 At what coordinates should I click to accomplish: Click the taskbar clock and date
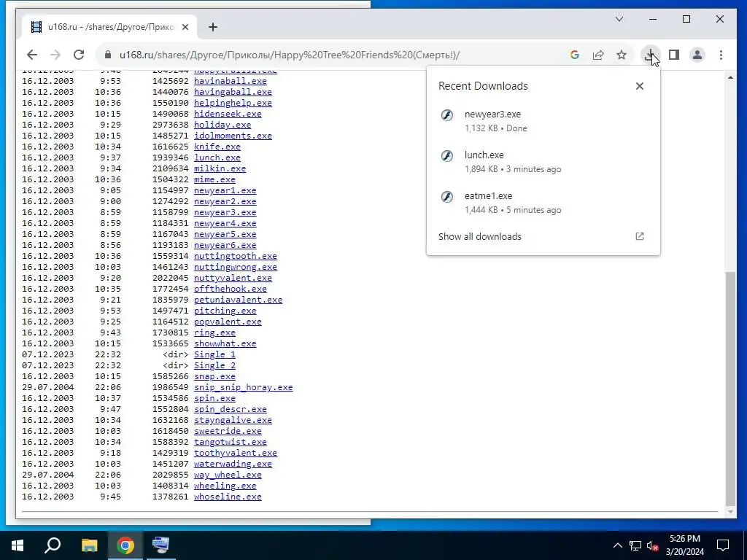point(684,545)
